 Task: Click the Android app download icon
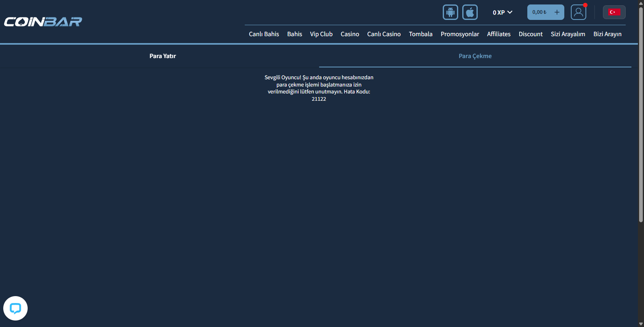tap(450, 12)
